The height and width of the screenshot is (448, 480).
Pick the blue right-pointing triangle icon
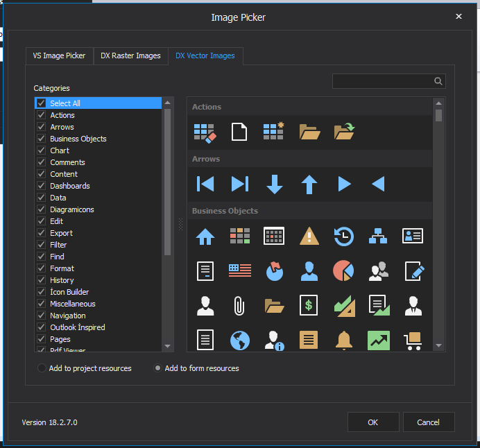click(x=344, y=184)
